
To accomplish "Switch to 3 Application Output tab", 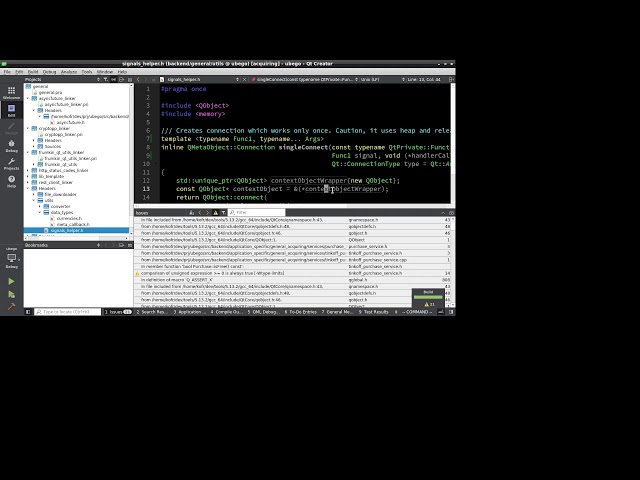I will 189,312.
